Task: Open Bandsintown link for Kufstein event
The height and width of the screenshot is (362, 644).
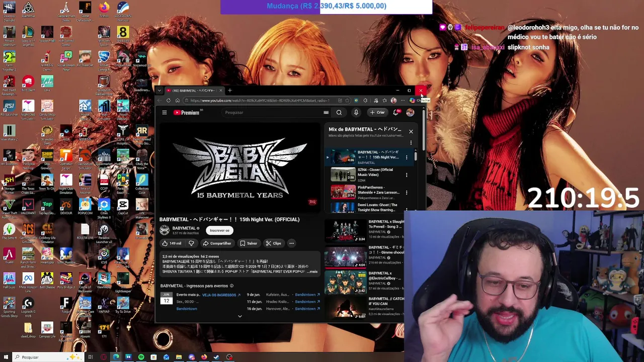Action: (307, 295)
